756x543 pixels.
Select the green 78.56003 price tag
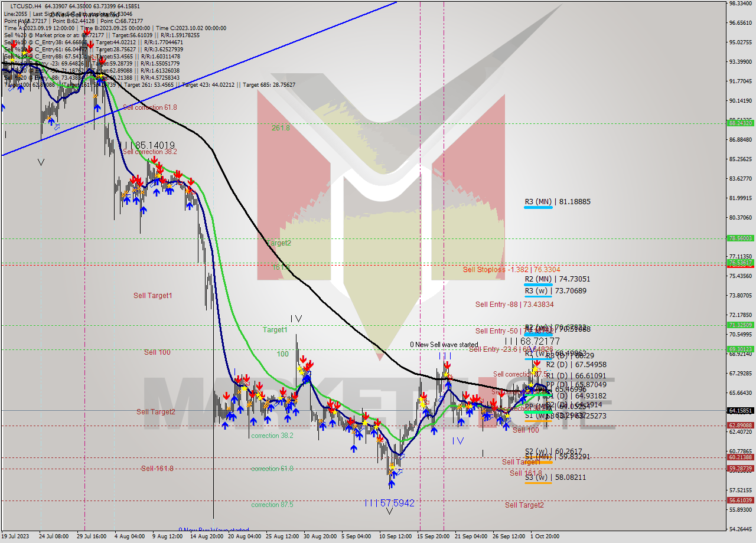(740, 238)
